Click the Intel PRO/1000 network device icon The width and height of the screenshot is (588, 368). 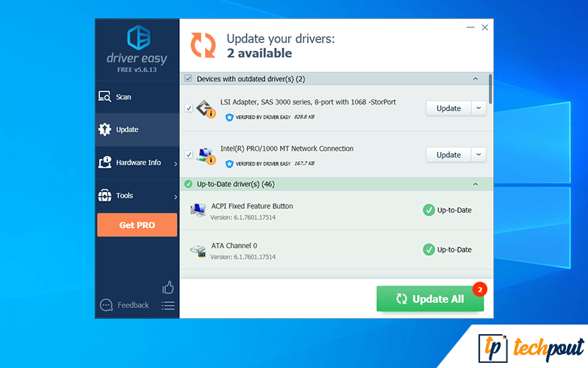[x=204, y=155]
